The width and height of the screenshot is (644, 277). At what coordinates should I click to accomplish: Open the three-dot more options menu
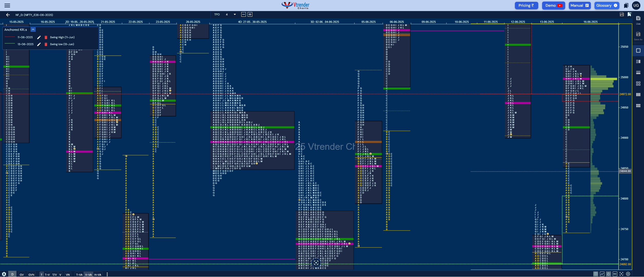coord(107,274)
